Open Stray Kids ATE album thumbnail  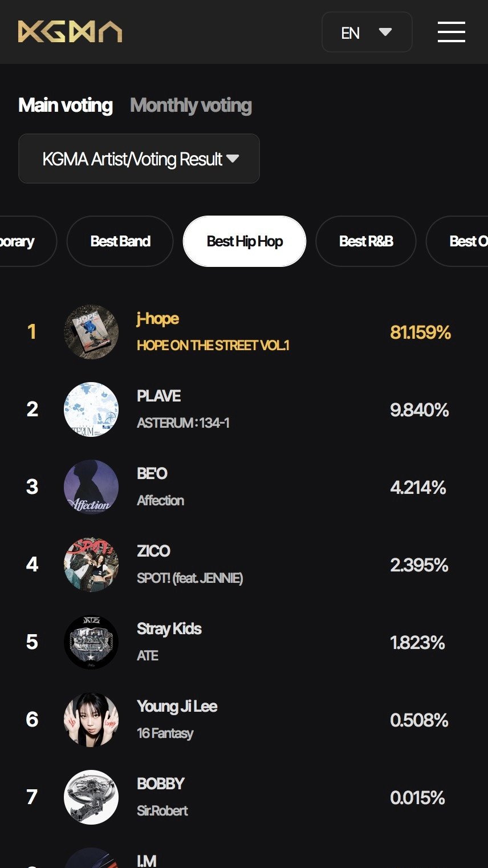click(x=91, y=642)
